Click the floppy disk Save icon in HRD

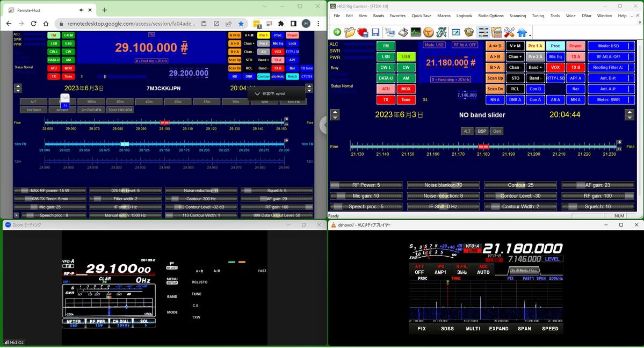click(375, 32)
